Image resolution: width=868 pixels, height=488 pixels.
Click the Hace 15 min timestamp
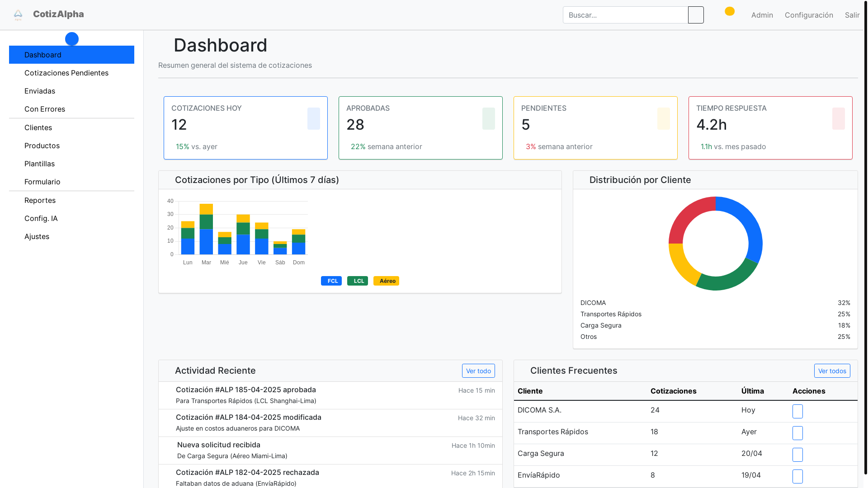pyautogui.click(x=476, y=390)
